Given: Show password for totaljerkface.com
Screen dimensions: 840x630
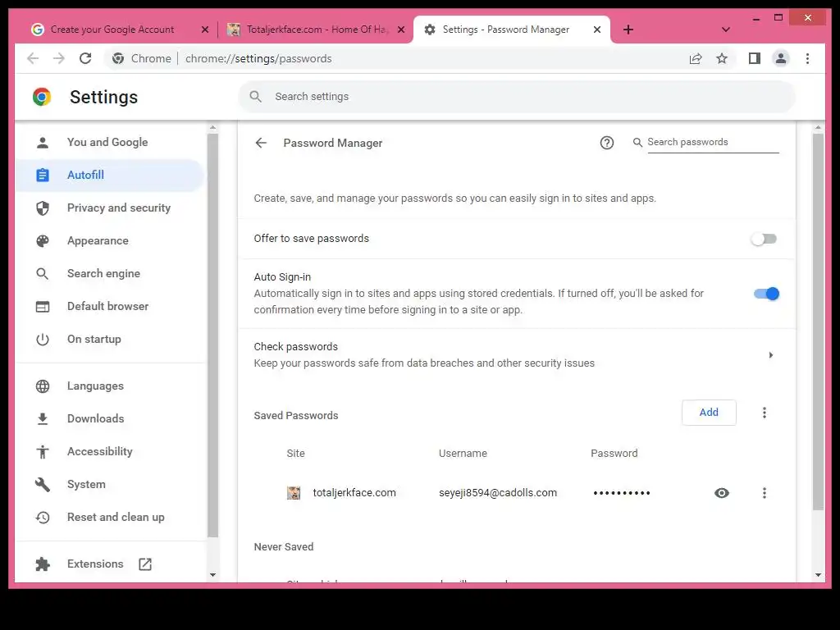Looking at the screenshot, I should tap(722, 493).
